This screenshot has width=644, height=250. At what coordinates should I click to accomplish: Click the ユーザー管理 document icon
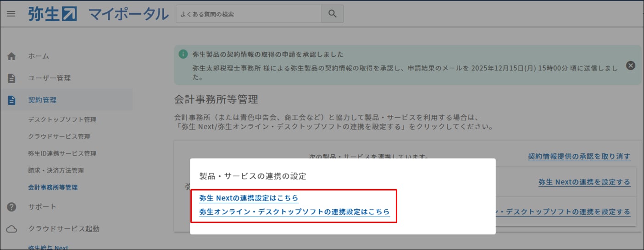coord(11,78)
